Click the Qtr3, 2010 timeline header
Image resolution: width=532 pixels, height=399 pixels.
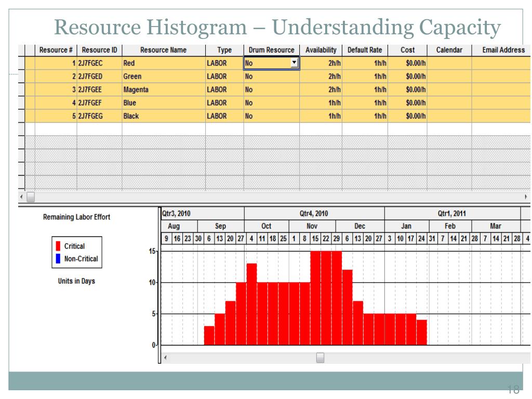point(203,214)
